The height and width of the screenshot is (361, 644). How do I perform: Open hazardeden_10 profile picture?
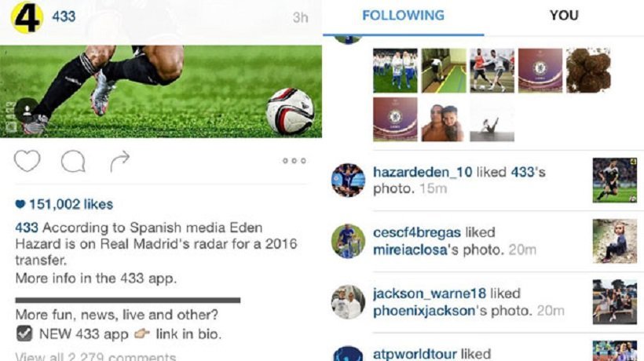(348, 180)
